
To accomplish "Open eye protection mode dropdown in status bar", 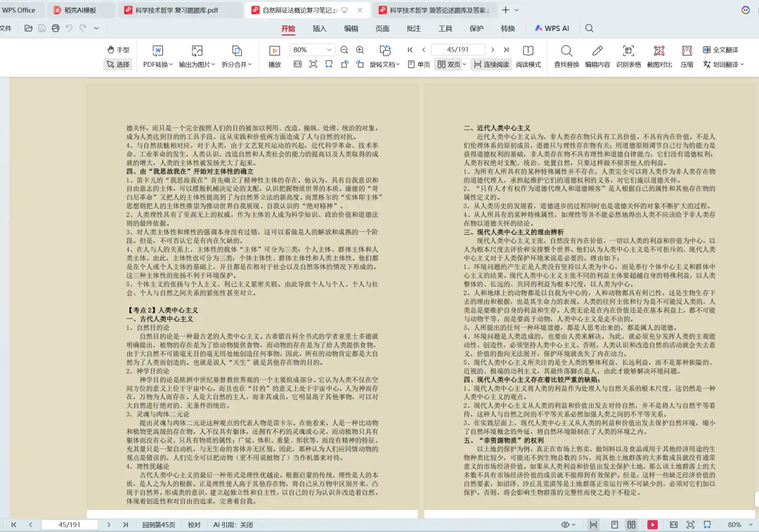I will (569, 525).
